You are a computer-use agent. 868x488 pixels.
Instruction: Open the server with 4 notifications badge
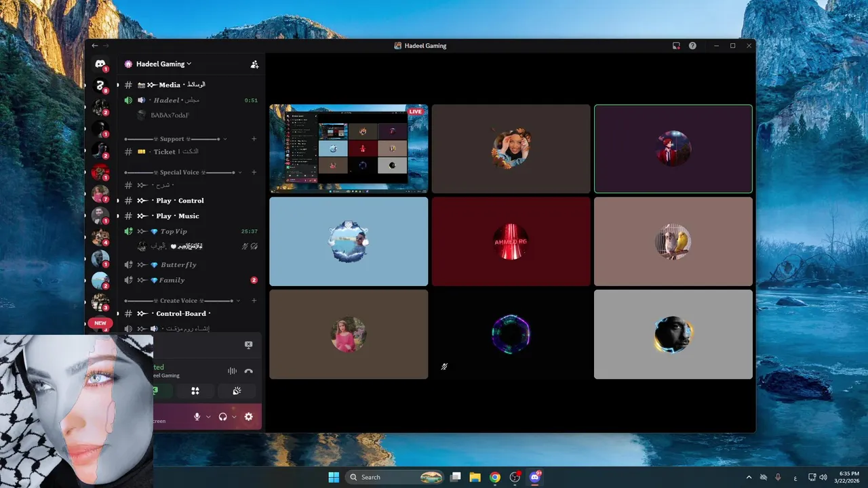tap(100, 237)
